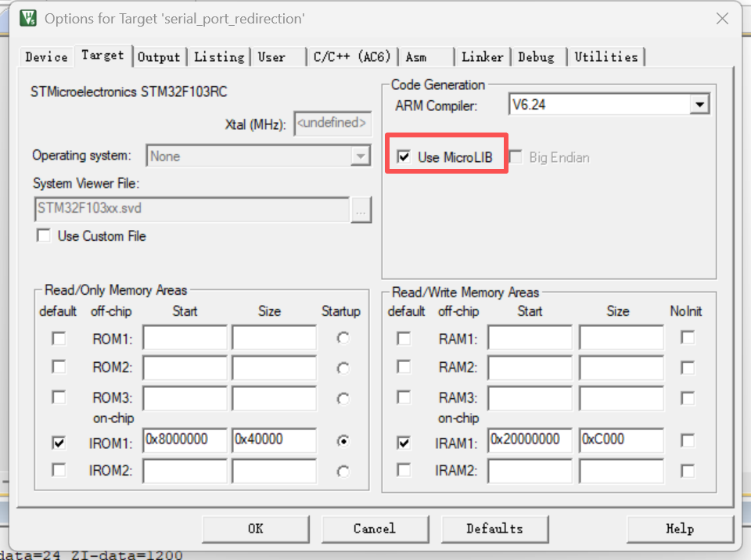
Task: Go to the Utilities tab
Action: click(x=605, y=57)
